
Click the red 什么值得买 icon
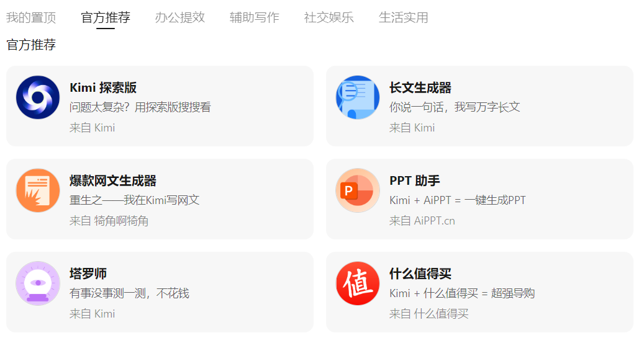(358, 283)
